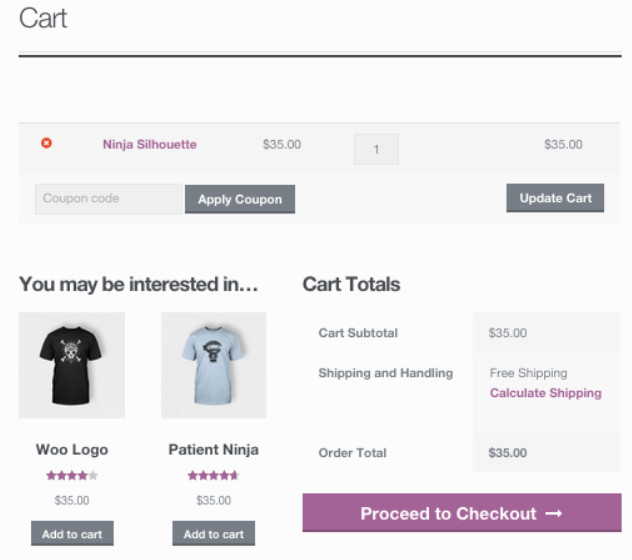Click the Ninja Silhouette line total price
This screenshot has height=560, width=632.
pos(563,145)
